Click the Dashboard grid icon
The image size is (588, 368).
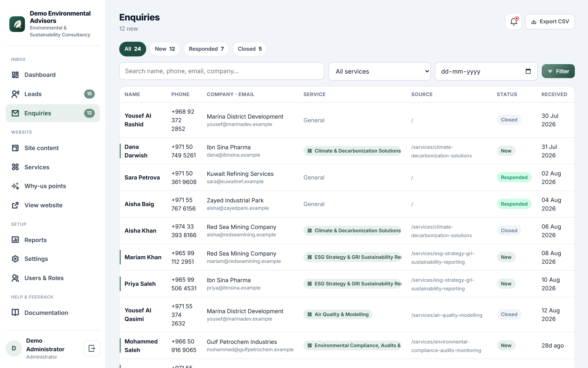pyautogui.click(x=15, y=75)
